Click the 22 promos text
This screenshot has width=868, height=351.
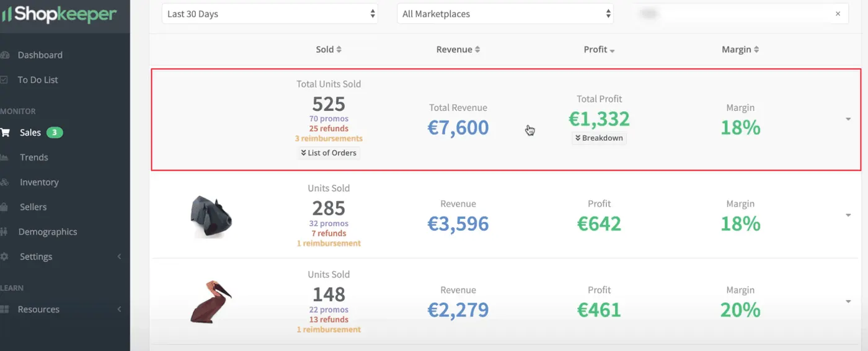(329, 309)
